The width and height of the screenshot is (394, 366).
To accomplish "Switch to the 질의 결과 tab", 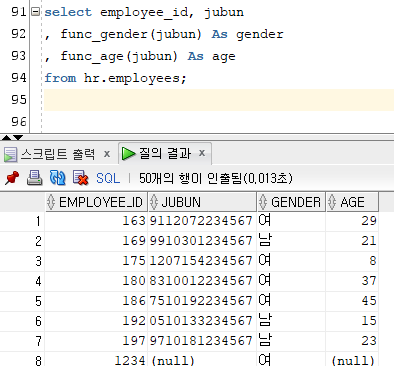I will (165, 153).
